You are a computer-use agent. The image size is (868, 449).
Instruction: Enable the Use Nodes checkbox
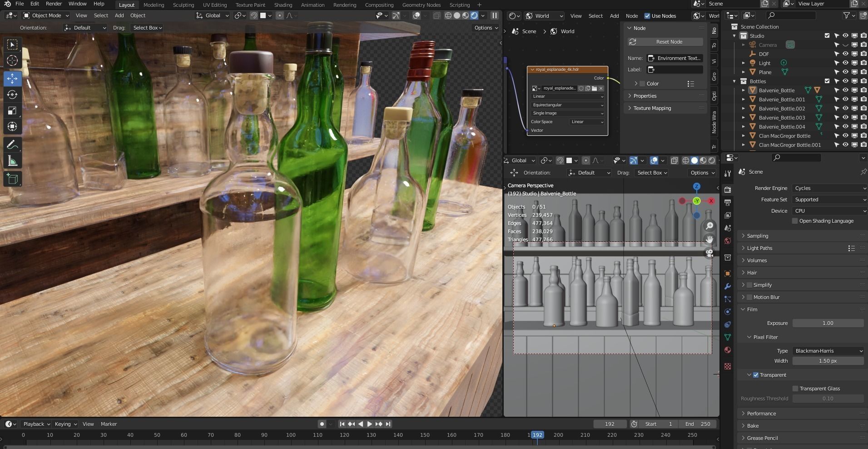click(647, 16)
